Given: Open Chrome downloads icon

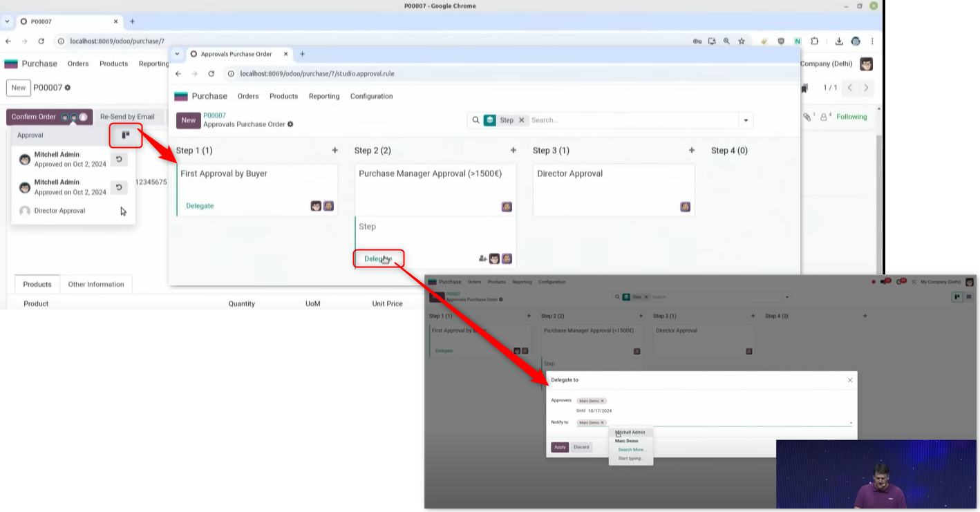Looking at the screenshot, I should (839, 41).
